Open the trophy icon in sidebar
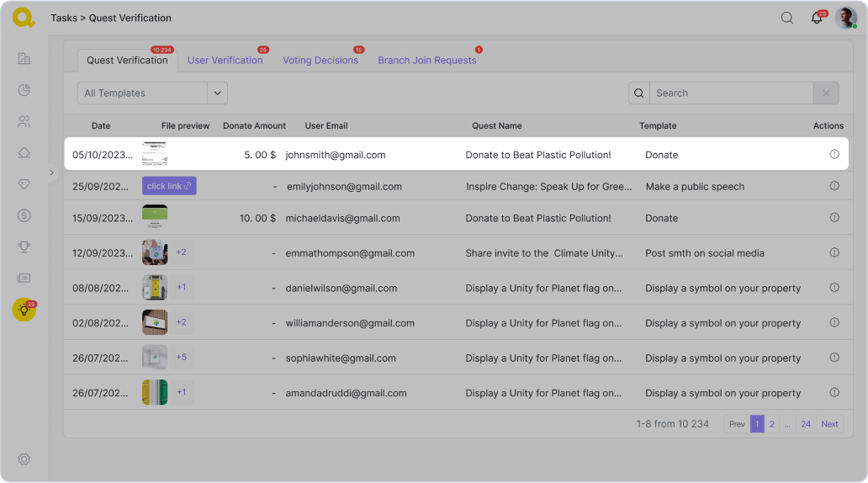The height and width of the screenshot is (483, 868). click(24, 247)
